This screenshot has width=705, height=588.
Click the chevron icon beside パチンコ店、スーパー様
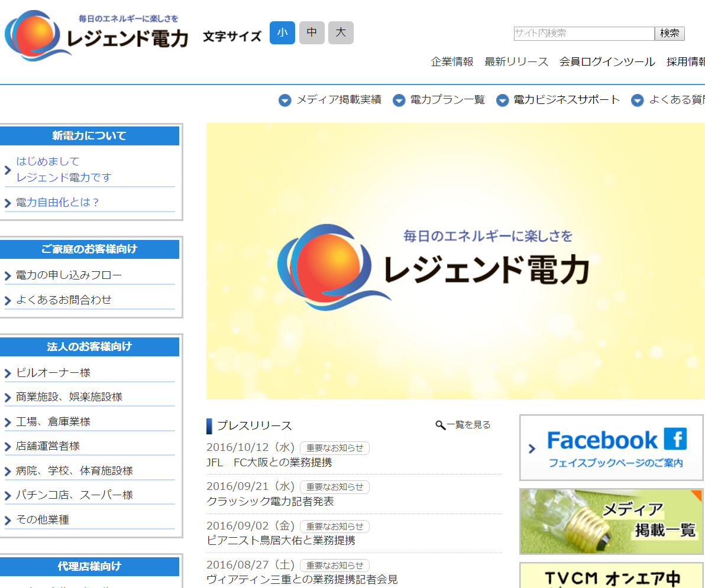tap(8, 496)
